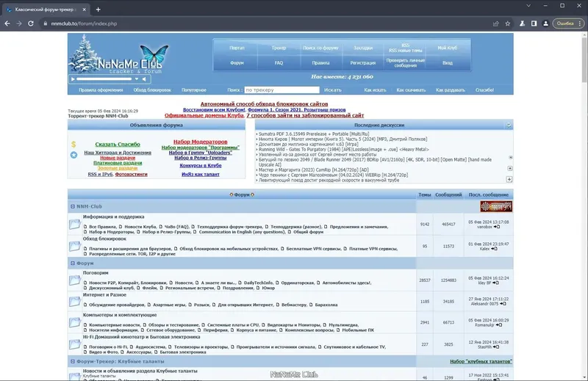The width and height of the screenshot is (588, 381).
Task: Open the browser extensions icon
Action: click(x=522, y=23)
